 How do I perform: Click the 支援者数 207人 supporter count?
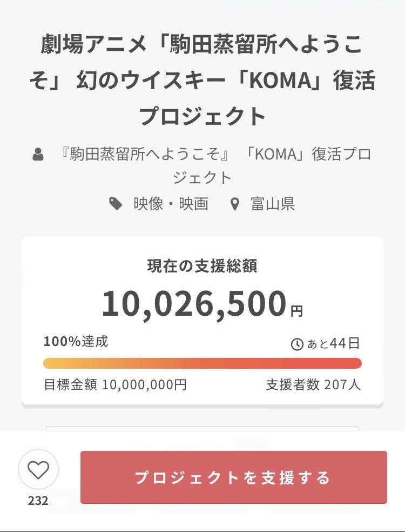pos(313,385)
